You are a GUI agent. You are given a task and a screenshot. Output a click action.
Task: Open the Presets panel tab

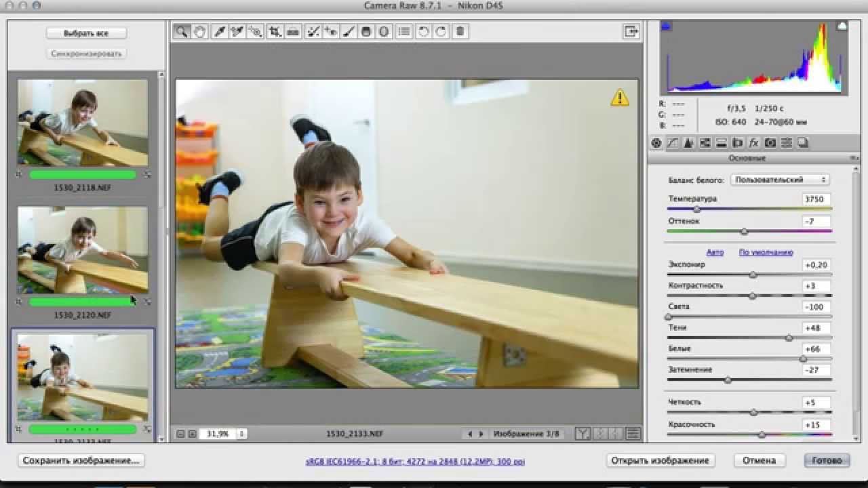point(786,143)
